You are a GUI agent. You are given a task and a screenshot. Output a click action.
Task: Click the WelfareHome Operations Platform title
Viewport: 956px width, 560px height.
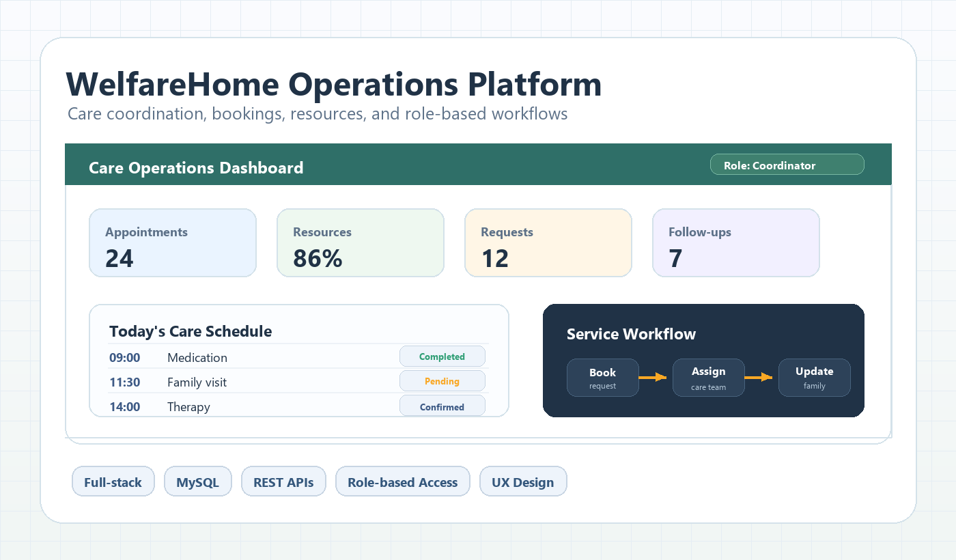(x=334, y=84)
